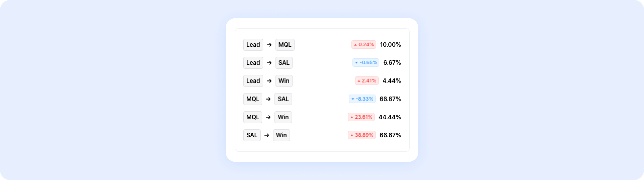The height and width of the screenshot is (180, 644).
Task: Click the red 0.24% change badge
Action: pos(364,45)
